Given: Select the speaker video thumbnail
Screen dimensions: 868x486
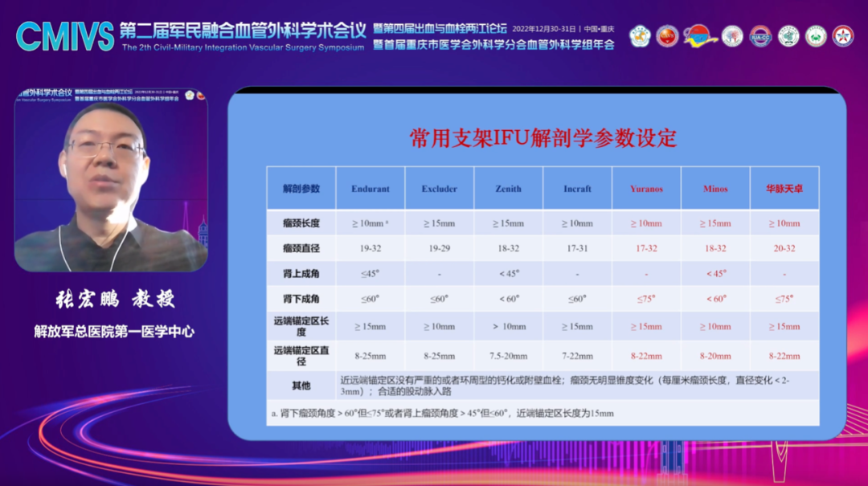Looking at the screenshot, I should click(111, 179).
